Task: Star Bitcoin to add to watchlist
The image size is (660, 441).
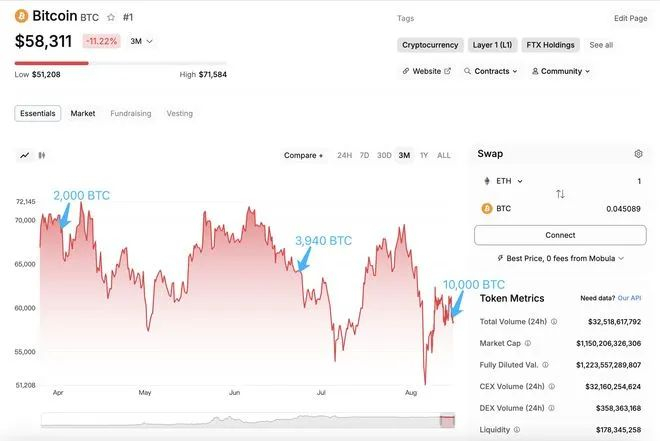Action: pos(110,17)
